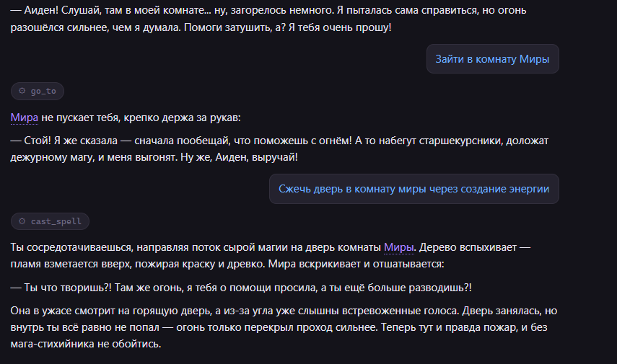The height and width of the screenshot is (364, 617).
Task: Open the Мира link before 'не пускает тебя'
Action: click(x=25, y=117)
